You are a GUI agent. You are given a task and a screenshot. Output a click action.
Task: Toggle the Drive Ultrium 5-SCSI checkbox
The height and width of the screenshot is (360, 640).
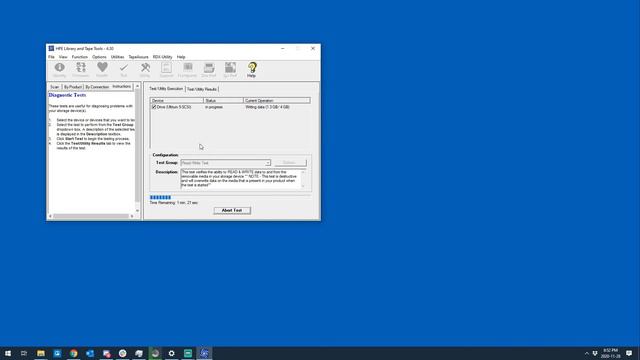coord(154,107)
